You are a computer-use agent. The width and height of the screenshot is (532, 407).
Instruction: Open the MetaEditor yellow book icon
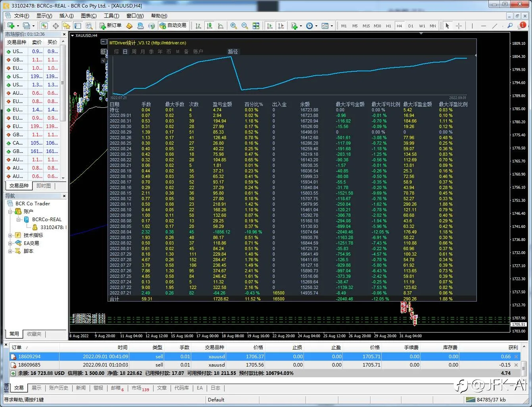[x=129, y=26]
